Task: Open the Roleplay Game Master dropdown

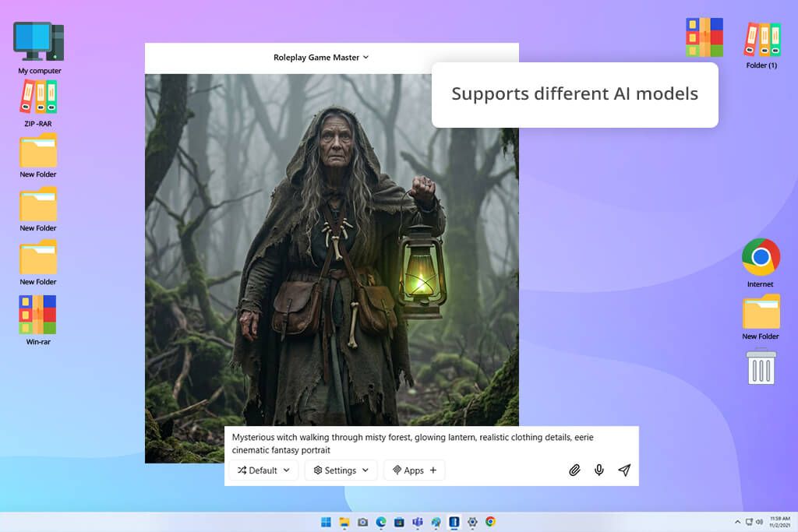Action: pos(320,58)
